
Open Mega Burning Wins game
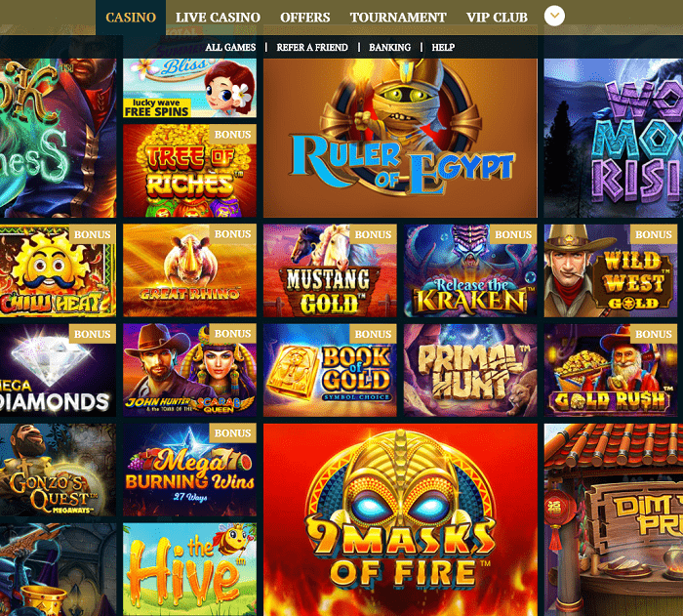pyautogui.click(x=189, y=470)
